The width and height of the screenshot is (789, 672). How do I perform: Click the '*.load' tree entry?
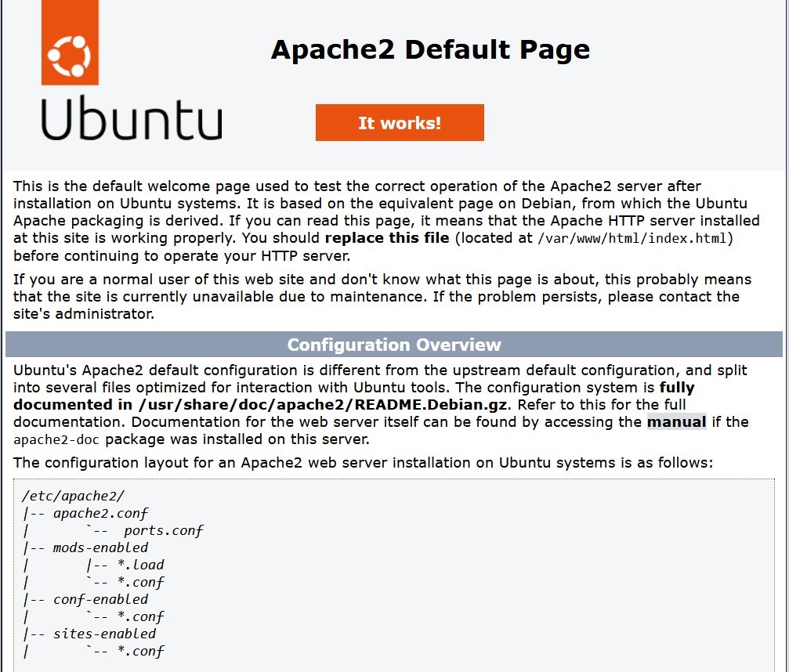tap(141, 565)
